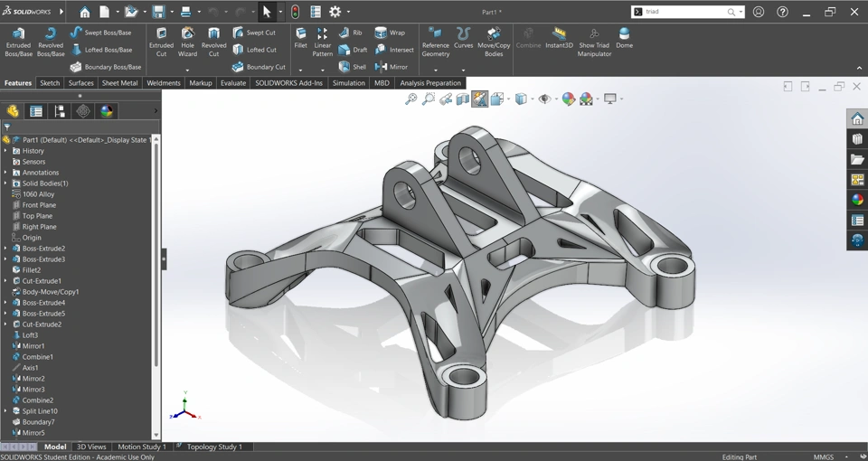
Task: Select the Mirror feature tool
Action: pos(392,67)
